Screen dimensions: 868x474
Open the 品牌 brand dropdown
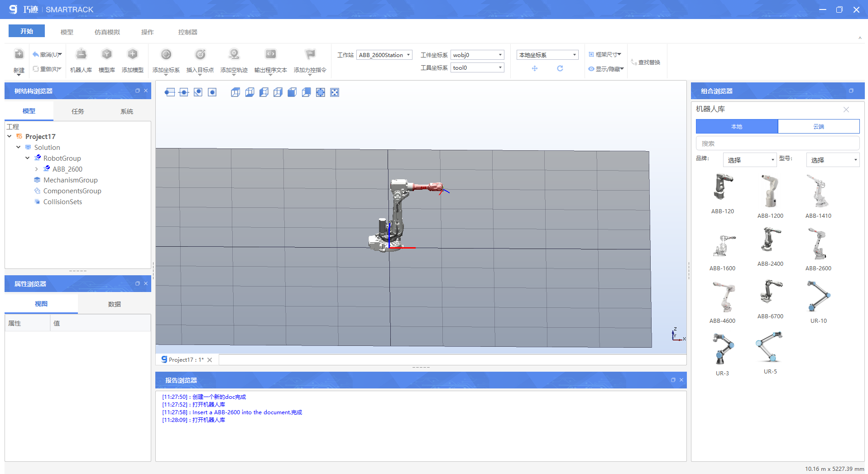point(750,160)
